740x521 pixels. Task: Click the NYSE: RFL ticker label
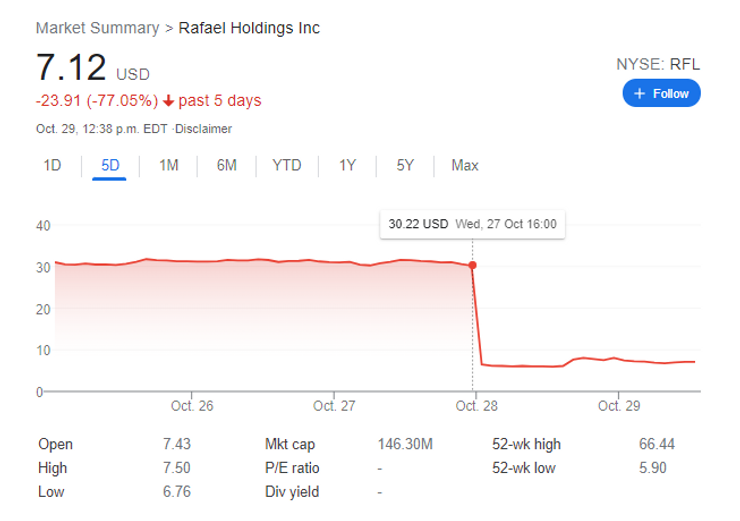tap(658, 64)
